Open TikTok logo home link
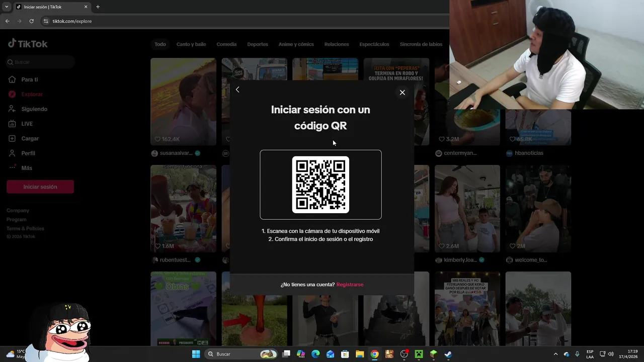The height and width of the screenshot is (362, 644). tap(28, 44)
